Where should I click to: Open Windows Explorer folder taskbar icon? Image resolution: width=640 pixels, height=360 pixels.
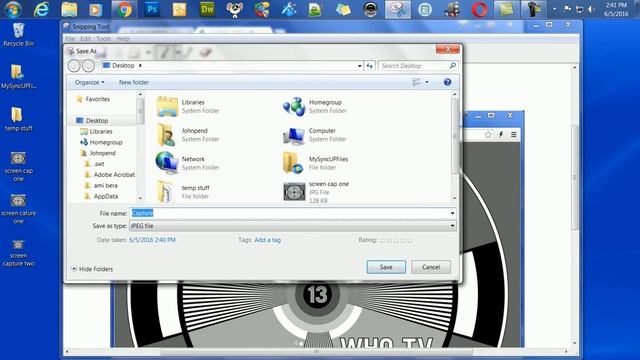click(x=69, y=9)
